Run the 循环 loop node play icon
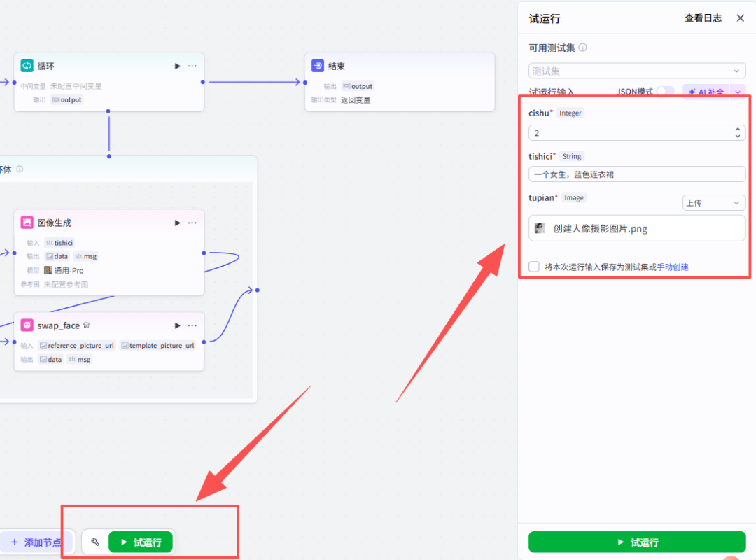Screen dimensions: 756x560 (x=177, y=66)
